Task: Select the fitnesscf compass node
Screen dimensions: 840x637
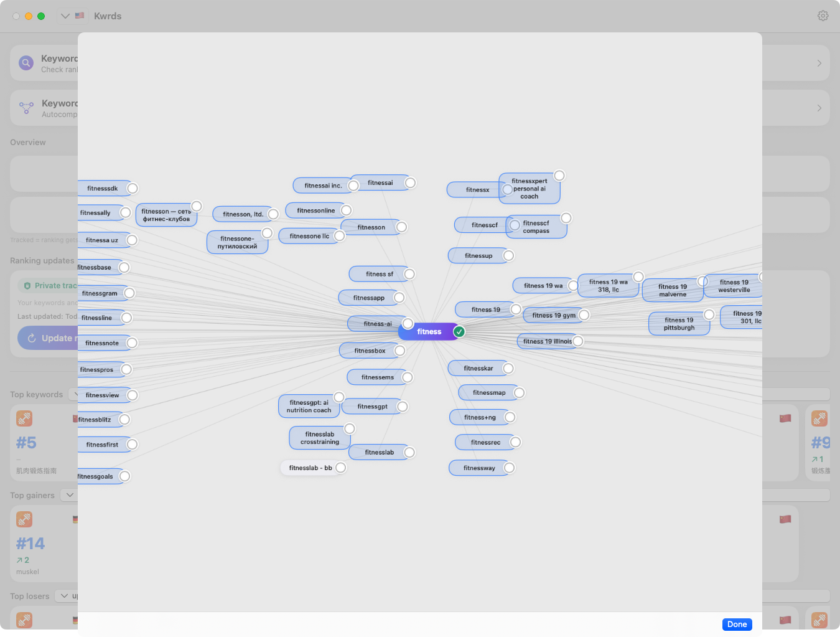Action: click(536, 227)
